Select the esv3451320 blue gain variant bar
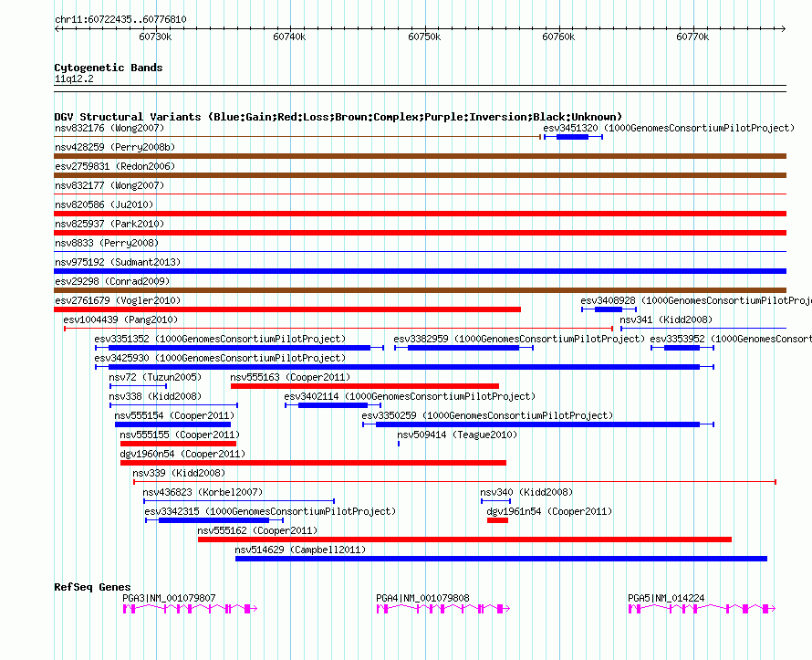The width and height of the screenshot is (812, 660). [x=573, y=137]
